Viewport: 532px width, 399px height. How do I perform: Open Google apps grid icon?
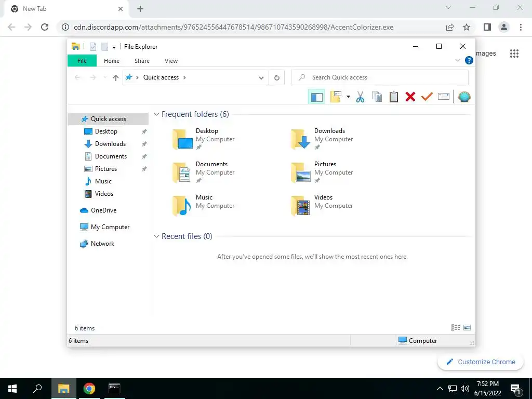[514, 54]
